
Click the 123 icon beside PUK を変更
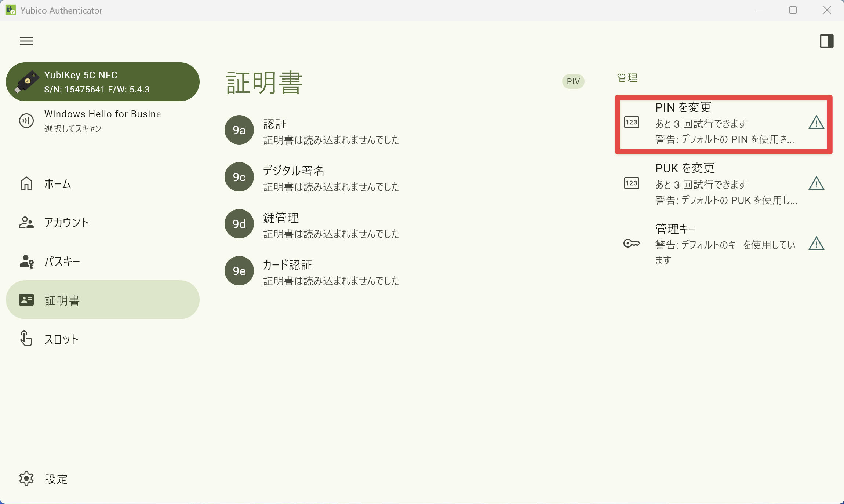click(632, 183)
